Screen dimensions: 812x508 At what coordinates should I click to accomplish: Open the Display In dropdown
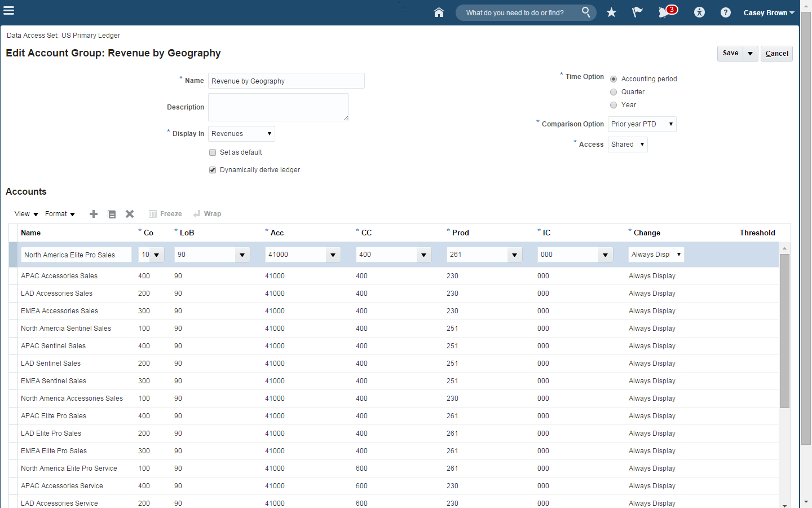(x=241, y=134)
